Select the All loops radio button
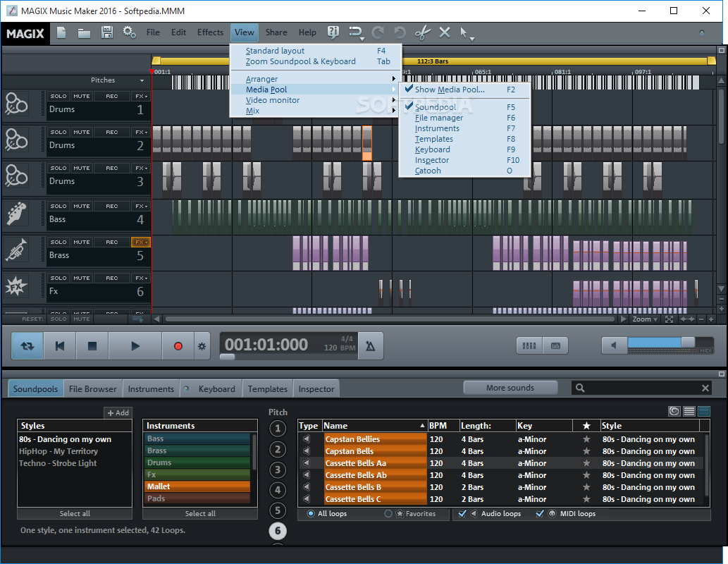 (x=311, y=514)
